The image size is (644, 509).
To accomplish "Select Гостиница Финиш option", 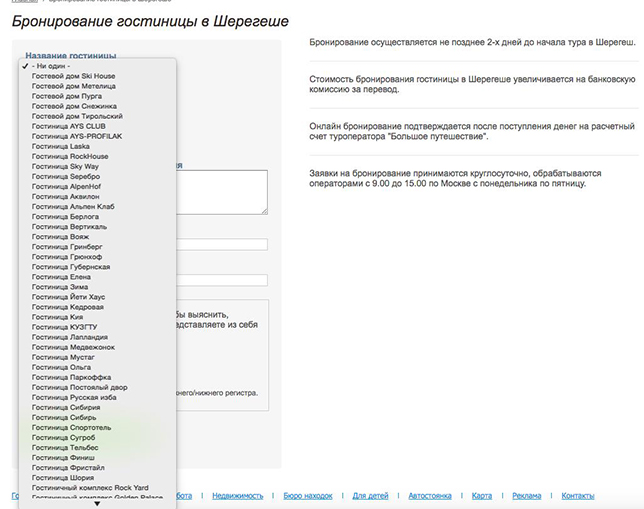I will (x=97, y=458).
